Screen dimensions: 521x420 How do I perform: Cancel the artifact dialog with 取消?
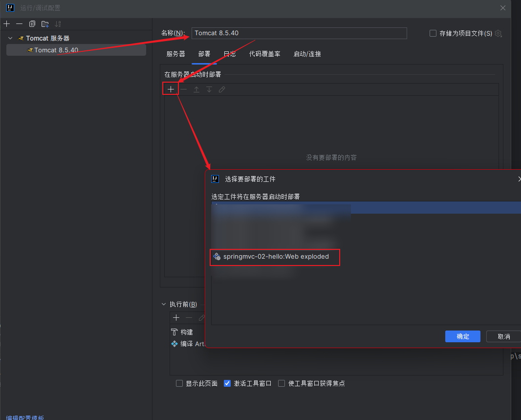click(x=503, y=336)
